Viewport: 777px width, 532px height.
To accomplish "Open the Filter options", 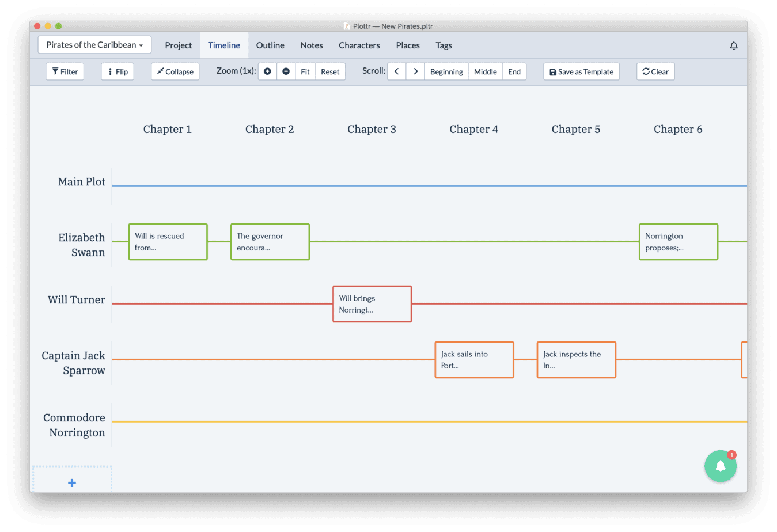I will click(65, 71).
